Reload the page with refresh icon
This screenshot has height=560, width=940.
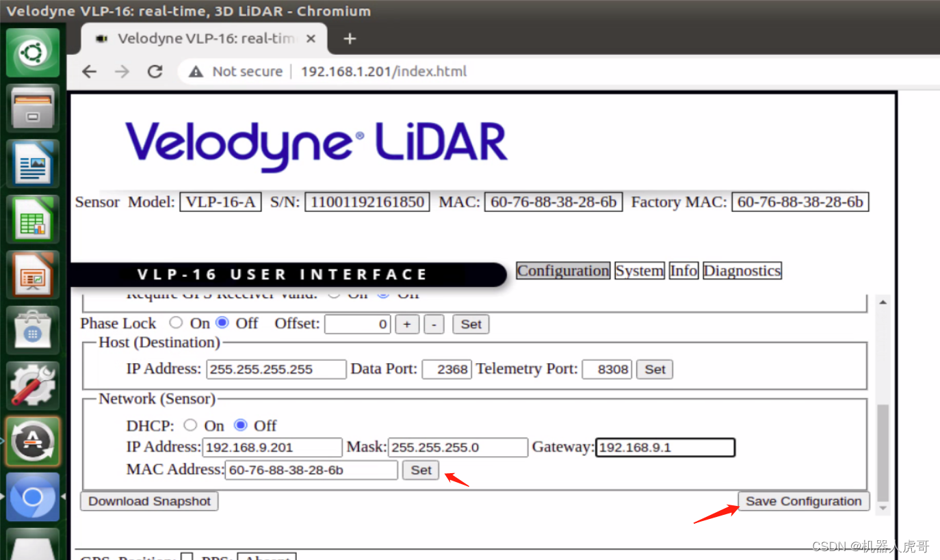coord(155,72)
